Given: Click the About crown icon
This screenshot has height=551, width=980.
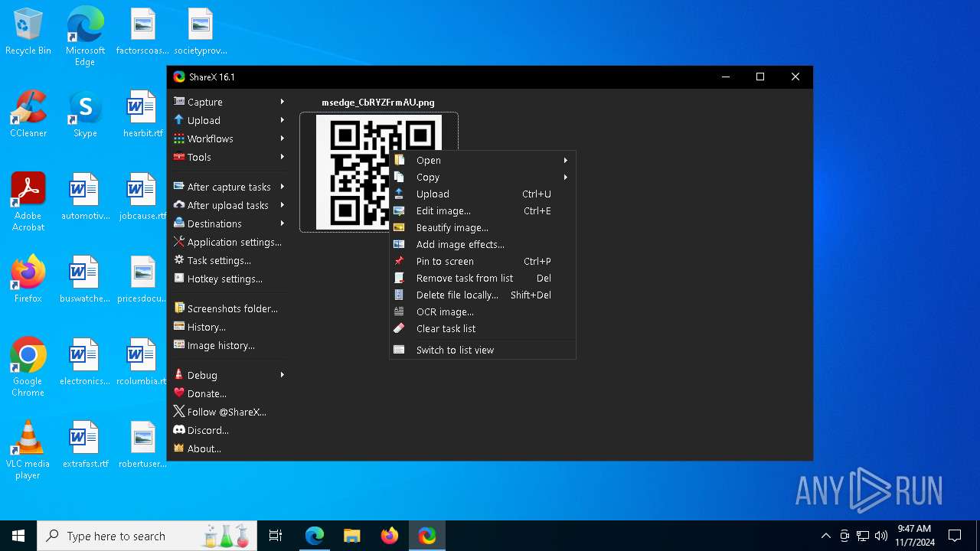Looking at the screenshot, I should [179, 448].
